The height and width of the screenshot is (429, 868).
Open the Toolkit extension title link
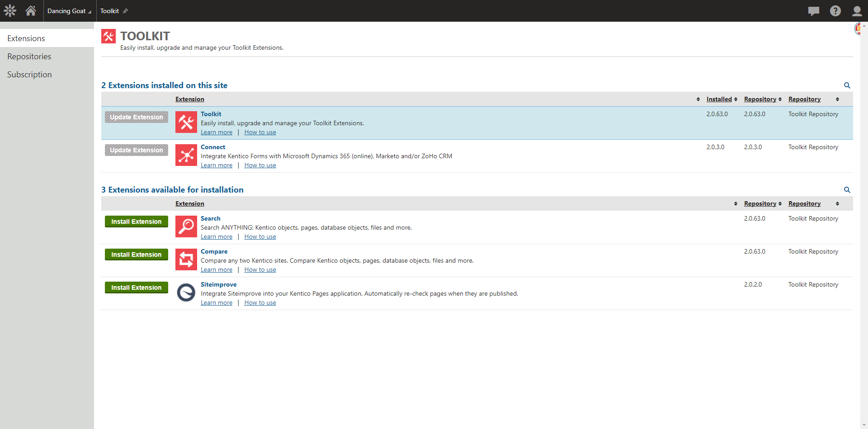coord(211,114)
